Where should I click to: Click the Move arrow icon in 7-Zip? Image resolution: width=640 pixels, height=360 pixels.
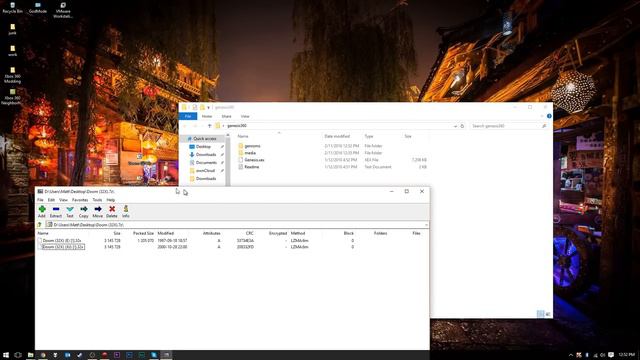[98, 211]
